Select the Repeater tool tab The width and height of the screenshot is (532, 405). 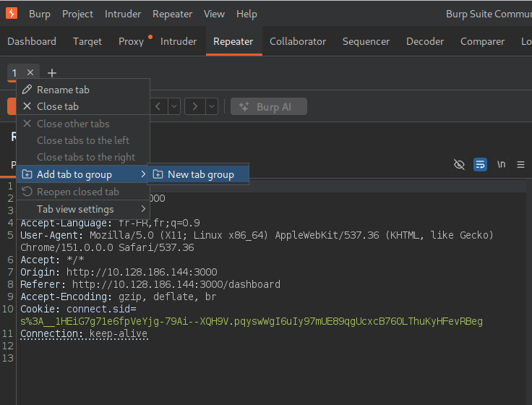coord(233,41)
